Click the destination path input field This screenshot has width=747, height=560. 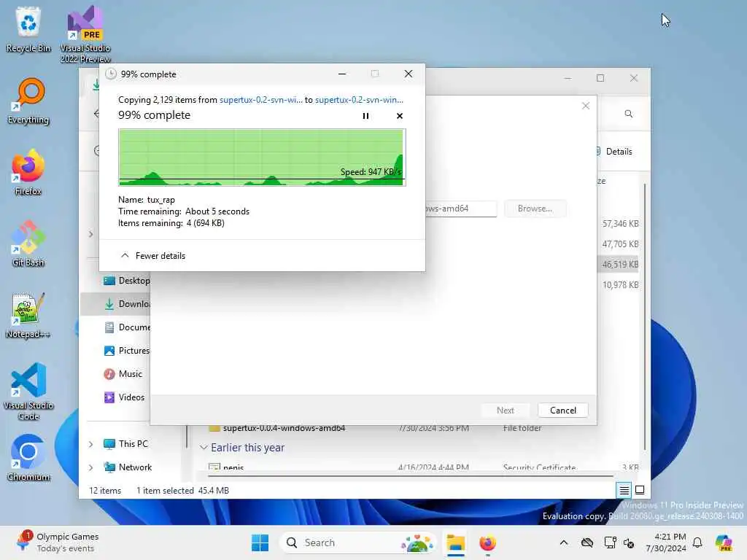461,209
